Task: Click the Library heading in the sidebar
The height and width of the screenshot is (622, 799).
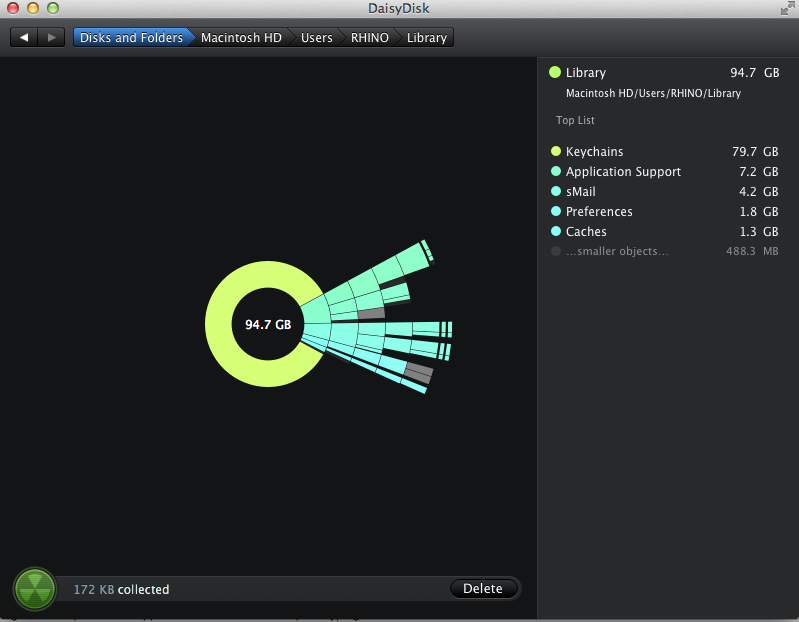Action: point(585,73)
